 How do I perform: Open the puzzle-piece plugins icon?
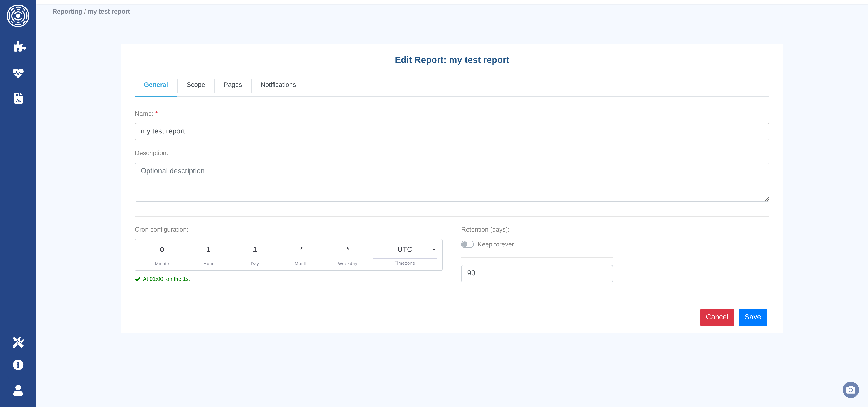click(x=19, y=46)
